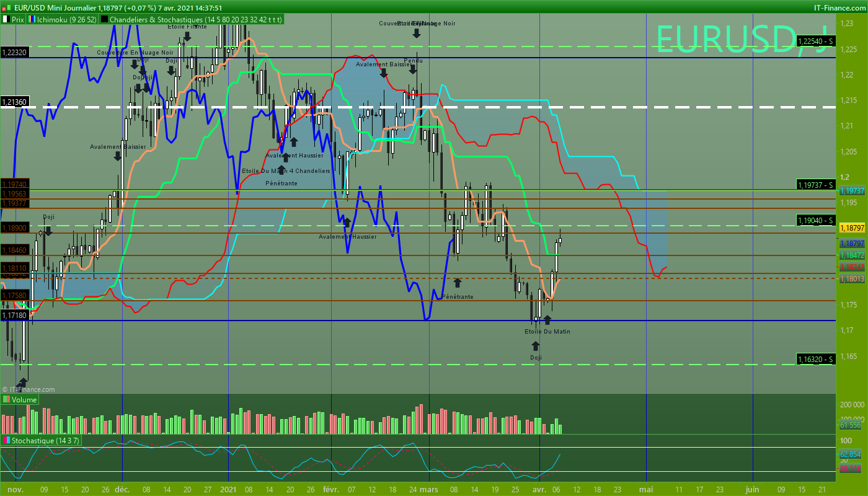Select the 1,21360 level label
The image size is (868, 496).
tap(15, 101)
